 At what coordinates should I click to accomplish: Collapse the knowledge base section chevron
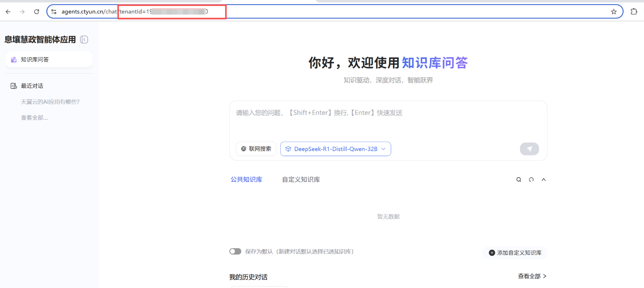tap(543, 180)
